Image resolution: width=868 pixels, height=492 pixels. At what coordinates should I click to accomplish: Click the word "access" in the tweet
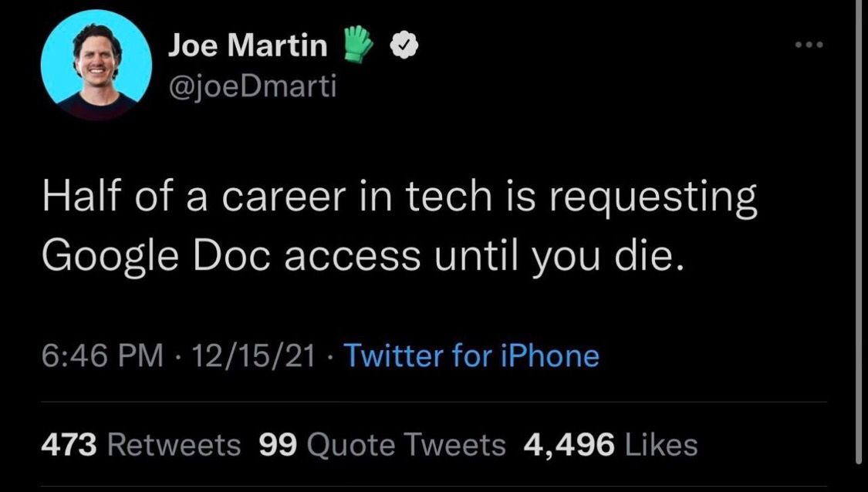354,254
